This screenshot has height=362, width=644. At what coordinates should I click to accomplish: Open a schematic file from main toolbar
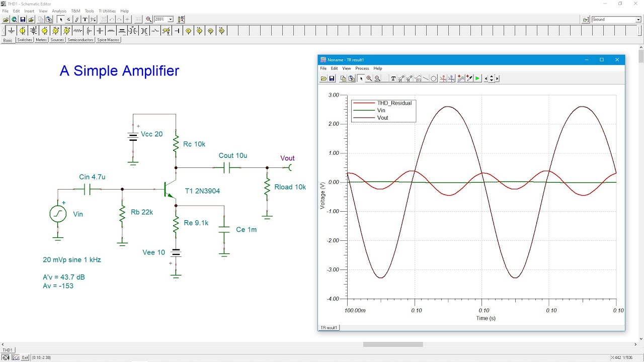(x=6, y=19)
